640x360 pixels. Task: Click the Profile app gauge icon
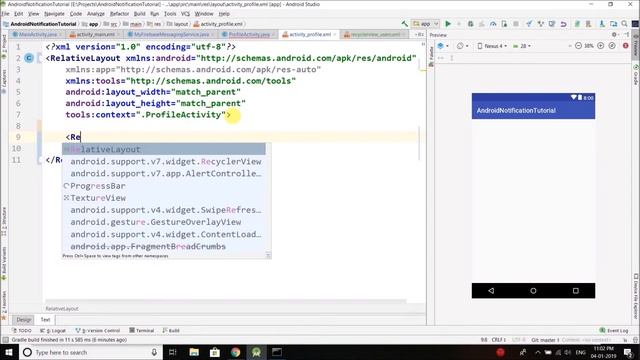(x=493, y=24)
